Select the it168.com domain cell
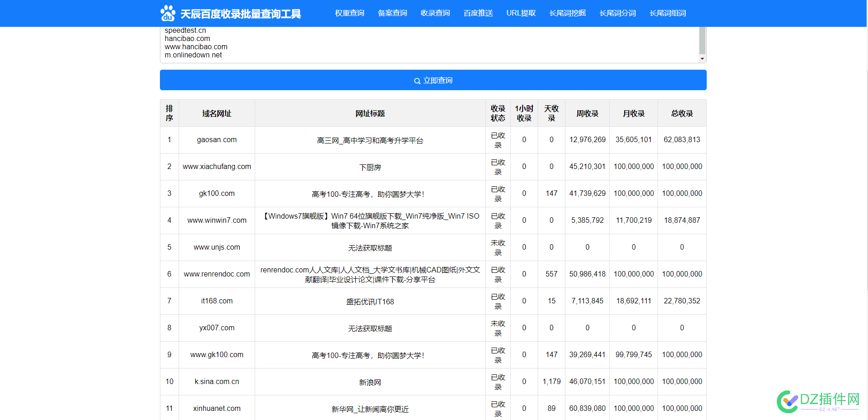 click(x=217, y=301)
